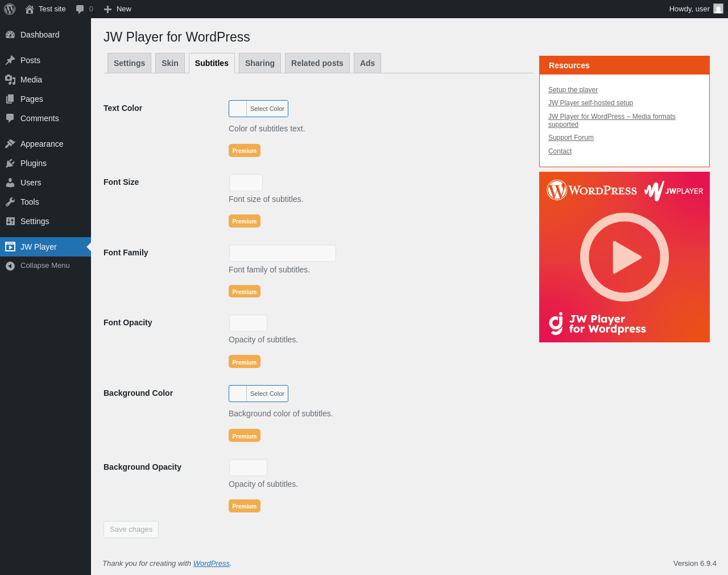Go to Posts menu item
The height and width of the screenshot is (575, 728).
click(x=45, y=60)
